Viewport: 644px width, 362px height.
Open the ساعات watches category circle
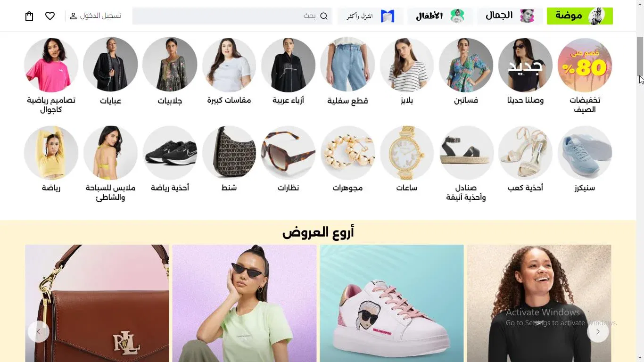click(x=407, y=153)
